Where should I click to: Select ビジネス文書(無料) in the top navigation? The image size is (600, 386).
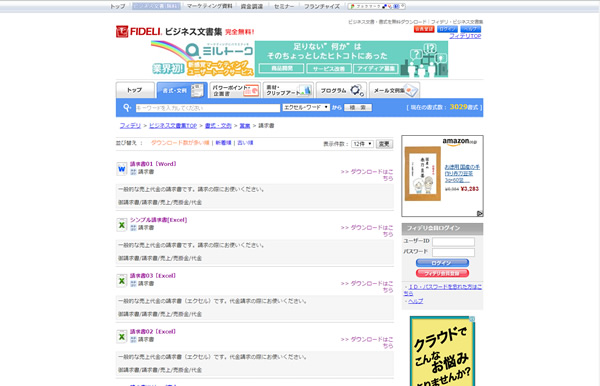click(156, 7)
